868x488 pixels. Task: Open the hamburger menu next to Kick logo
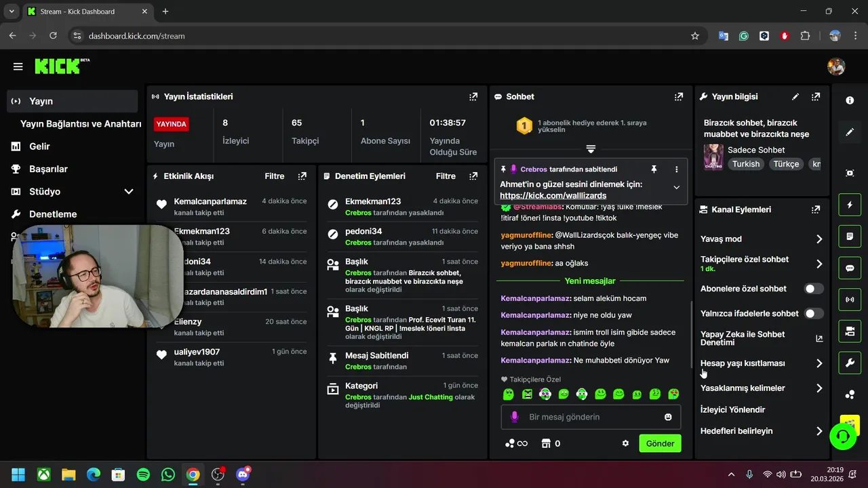point(18,66)
